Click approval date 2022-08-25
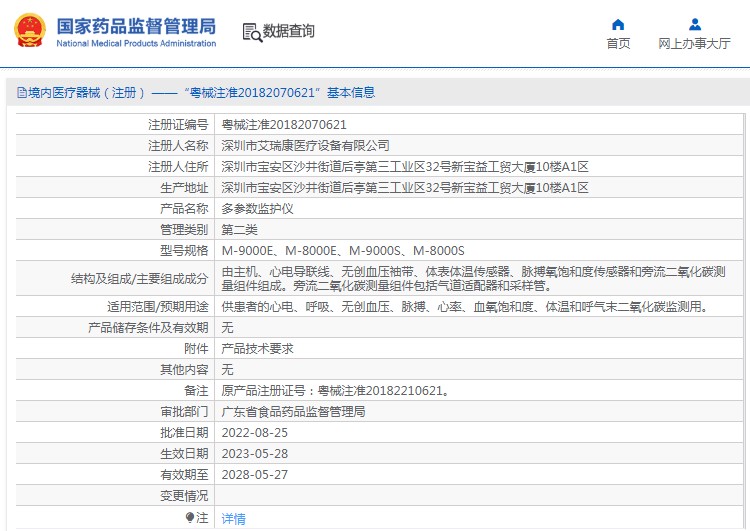Viewport: 750px width, 531px height. tap(254, 433)
